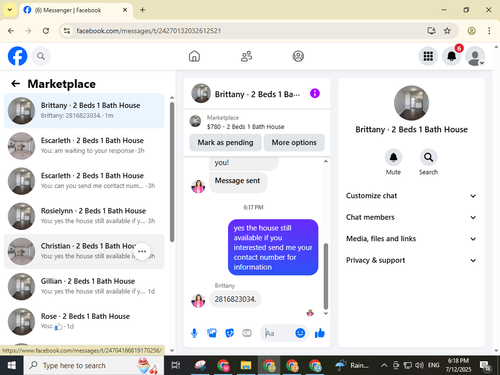Open the GIF picker icon
This screenshot has height=375, width=500.
pyautogui.click(x=247, y=333)
